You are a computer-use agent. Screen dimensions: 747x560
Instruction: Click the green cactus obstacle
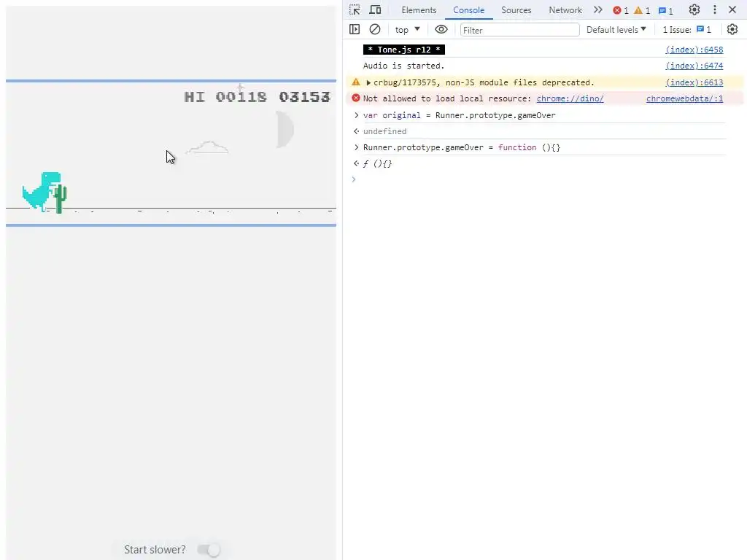click(60, 198)
